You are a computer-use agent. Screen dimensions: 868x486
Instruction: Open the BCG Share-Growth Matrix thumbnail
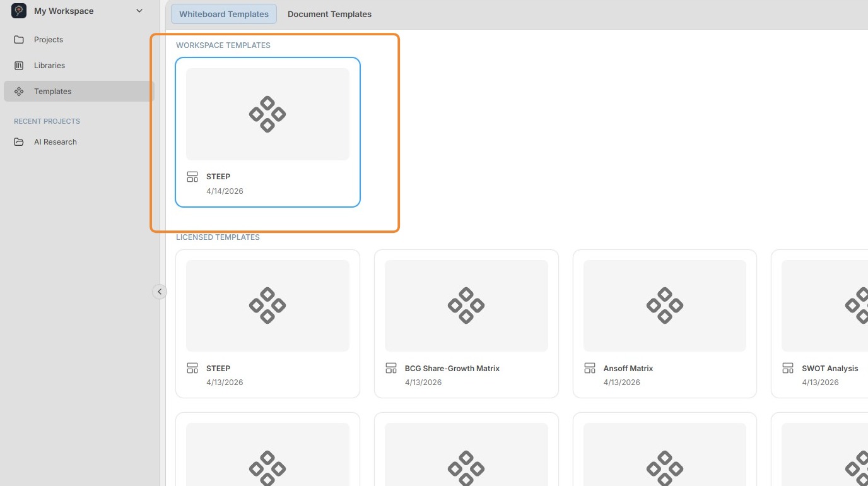click(x=466, y=305)
